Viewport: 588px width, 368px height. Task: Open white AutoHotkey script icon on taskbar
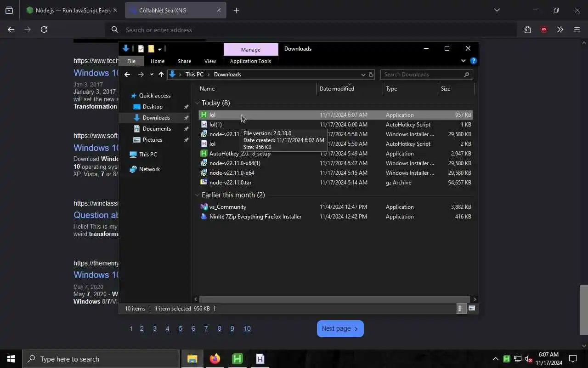(260, 359)
